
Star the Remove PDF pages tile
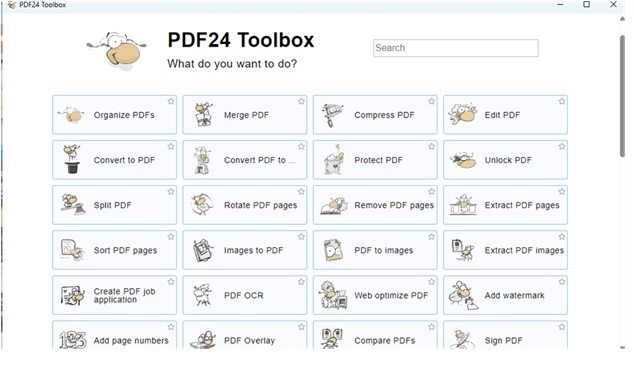(x=431, y=191)
